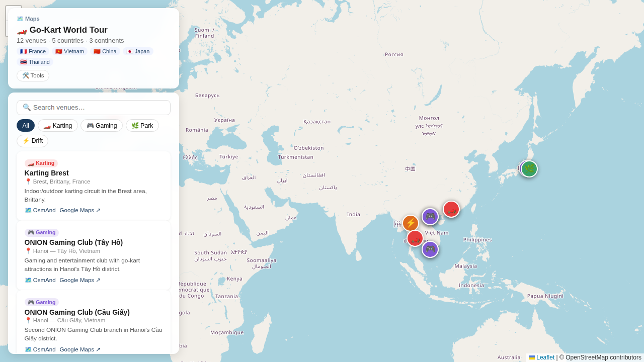Show only Karting venues

[58, 126]
